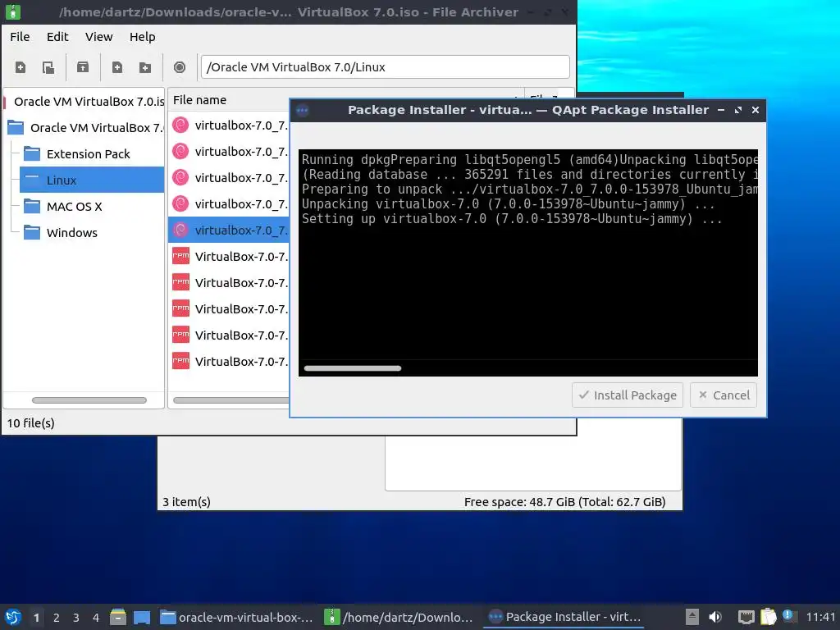Click the folder icon beside Extension Pack
840x630 pixels.
tap(32, 153)
